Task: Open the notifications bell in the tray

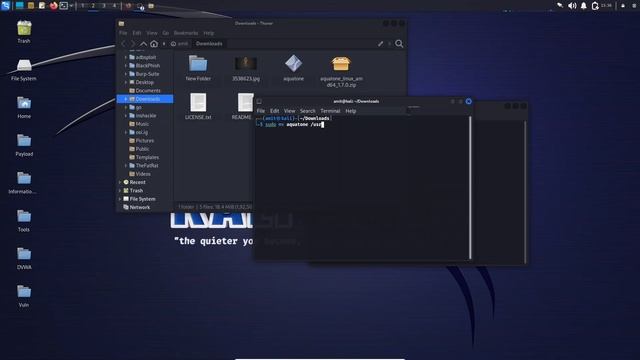Action: click(x=584, y=6)
